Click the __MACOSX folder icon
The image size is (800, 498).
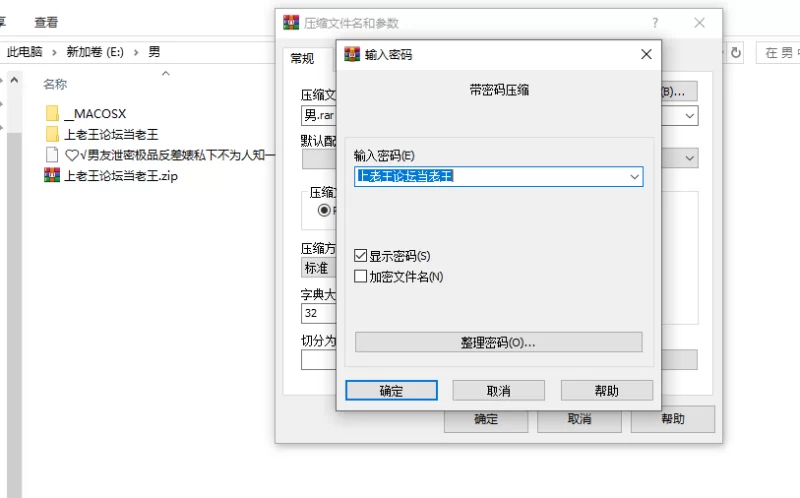pos(52,113)
